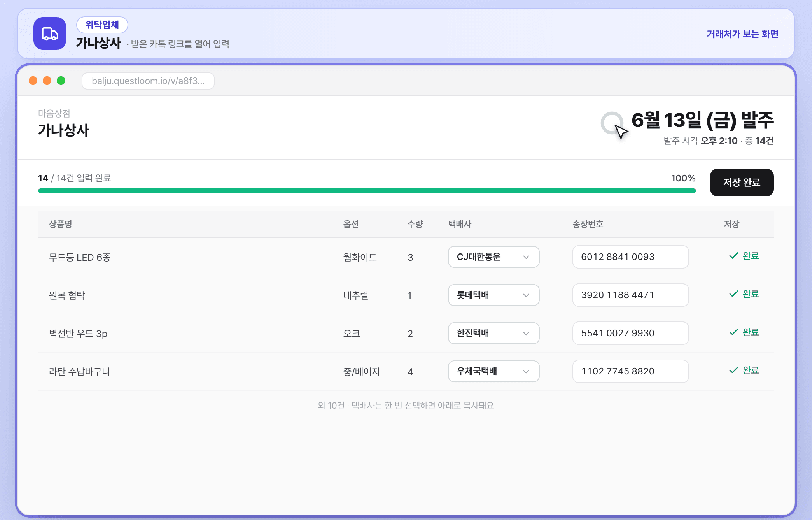Click the 6월 13일 (금) 발주 heading
Image resolution: width=812 pixels, height=520 pixels.
(703, 120)
